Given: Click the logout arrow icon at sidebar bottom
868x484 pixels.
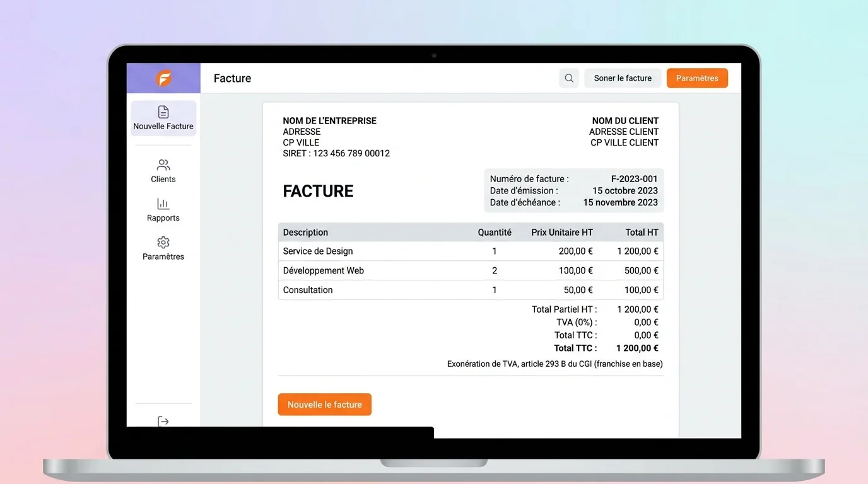Looking at the screenshot, I should pyautogui.click(x=163, y=421).
